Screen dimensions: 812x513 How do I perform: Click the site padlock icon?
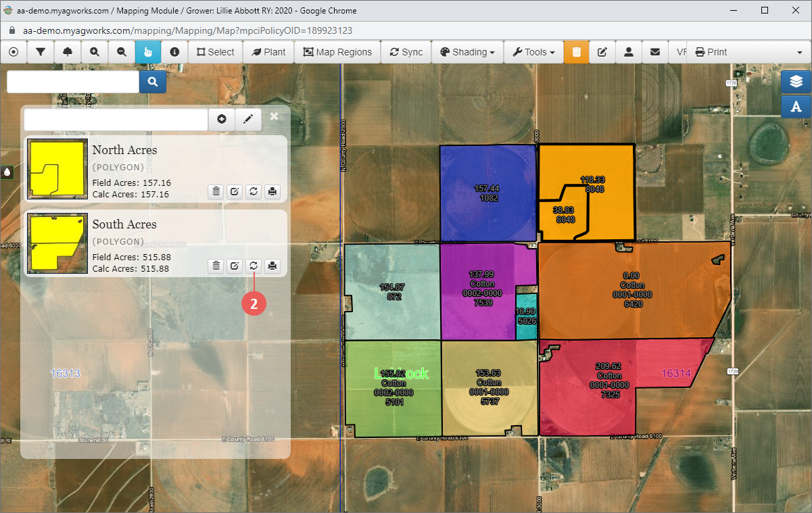pyautogui.click(x=12, y=30)
